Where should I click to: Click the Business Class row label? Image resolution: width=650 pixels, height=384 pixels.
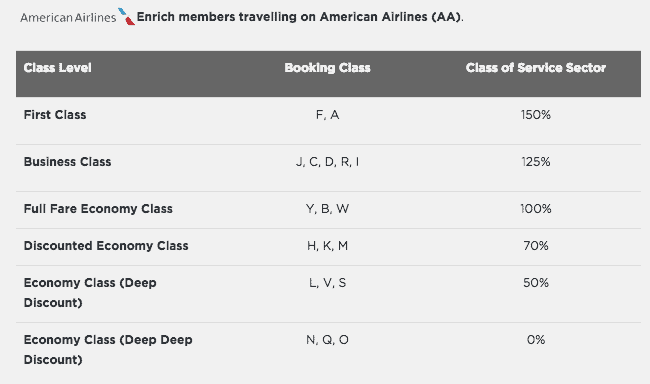67,162
